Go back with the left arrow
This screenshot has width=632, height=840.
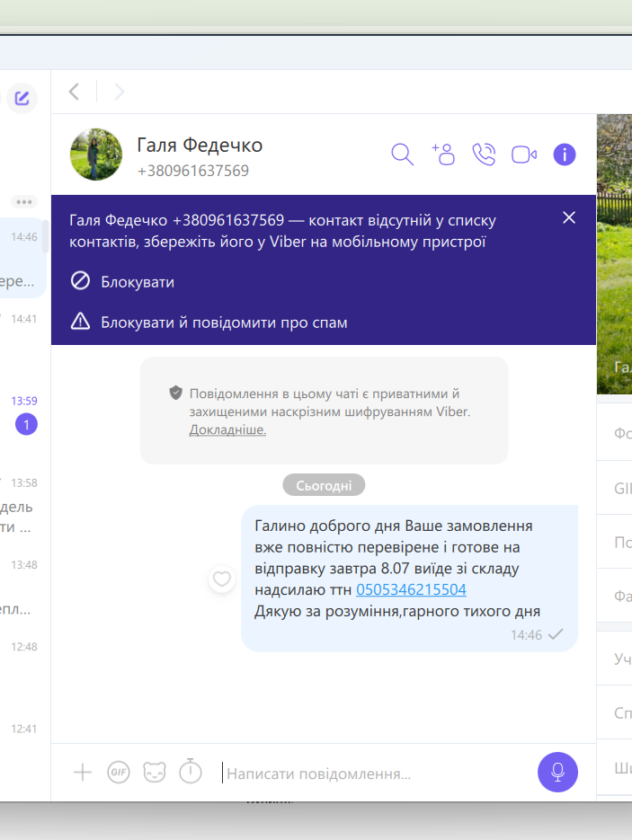pyautogui.click(x=74, y=92)
